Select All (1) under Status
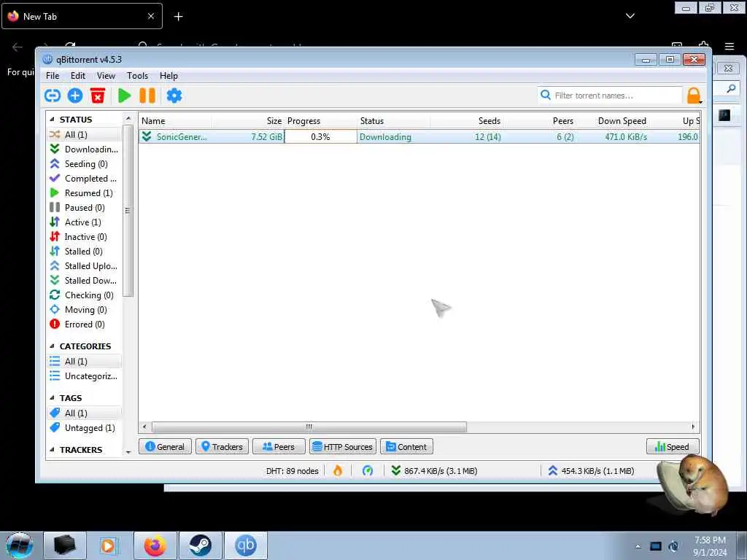Screen dimensions: 747x560 click(85, 135)
